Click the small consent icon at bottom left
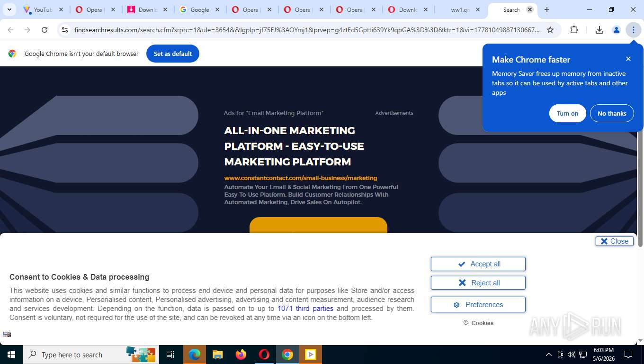 [x=7, y=335]
